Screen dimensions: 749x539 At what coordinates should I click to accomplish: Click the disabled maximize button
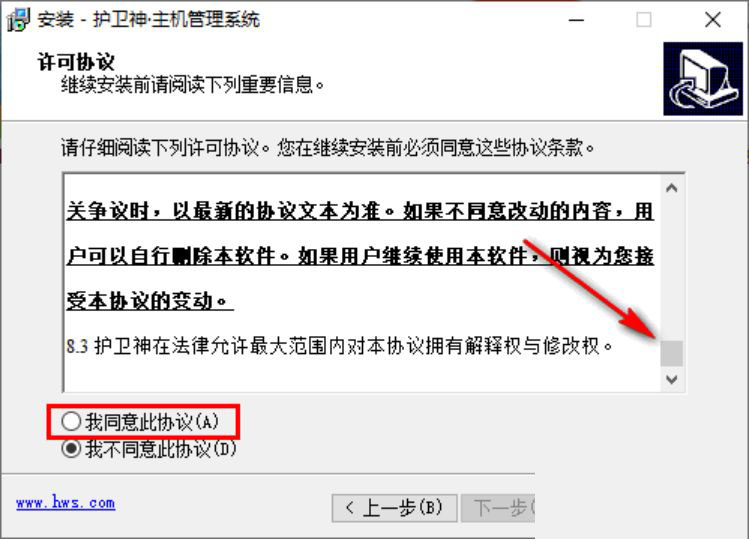coord(643,20)
